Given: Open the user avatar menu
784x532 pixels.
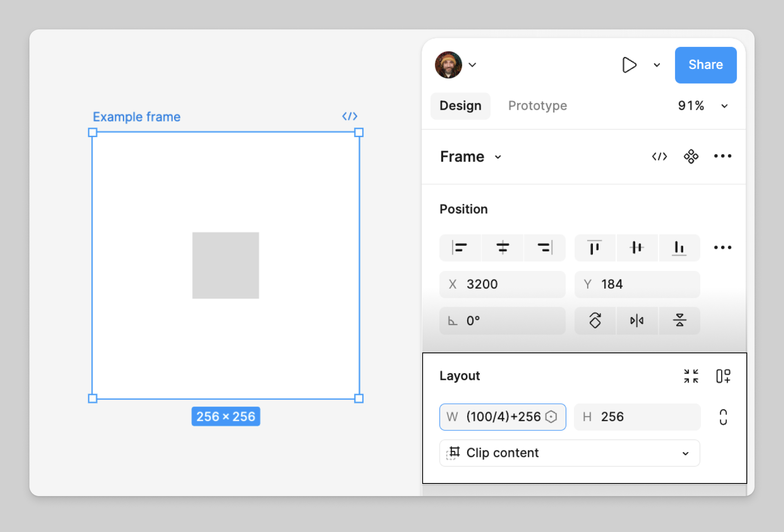Looking at the screenshot, I should [448, 65].
